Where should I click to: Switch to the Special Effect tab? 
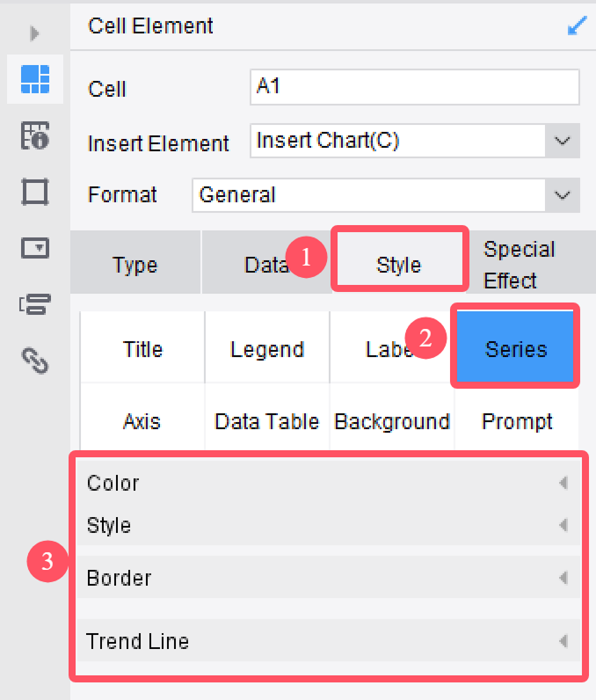point(519,265)
